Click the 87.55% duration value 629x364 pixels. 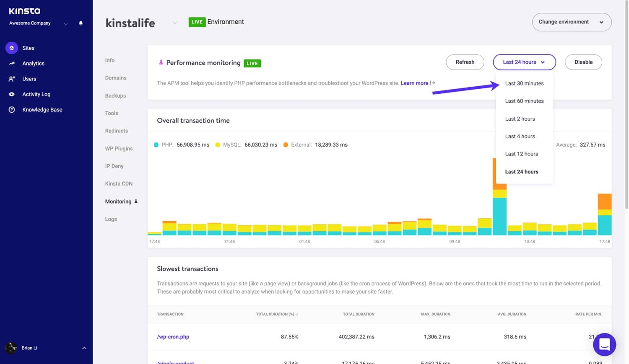click(x=290, y=337)
